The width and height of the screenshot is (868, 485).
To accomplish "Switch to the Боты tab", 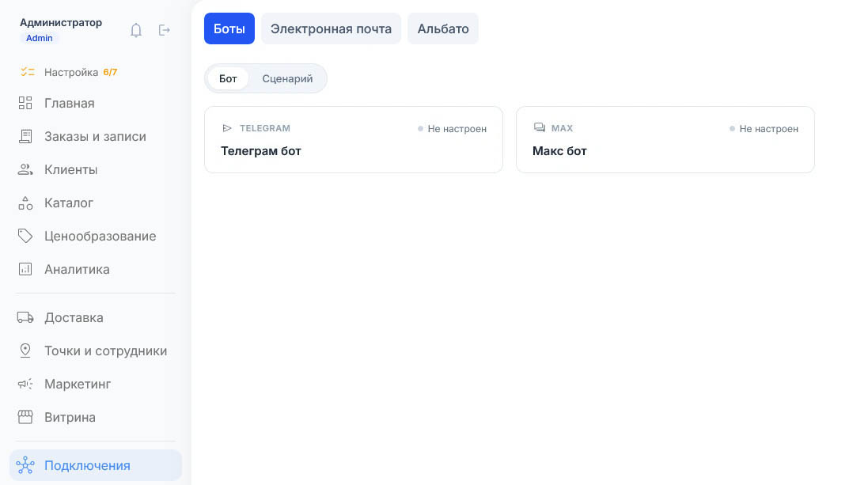I will click(x=229, y=28).
